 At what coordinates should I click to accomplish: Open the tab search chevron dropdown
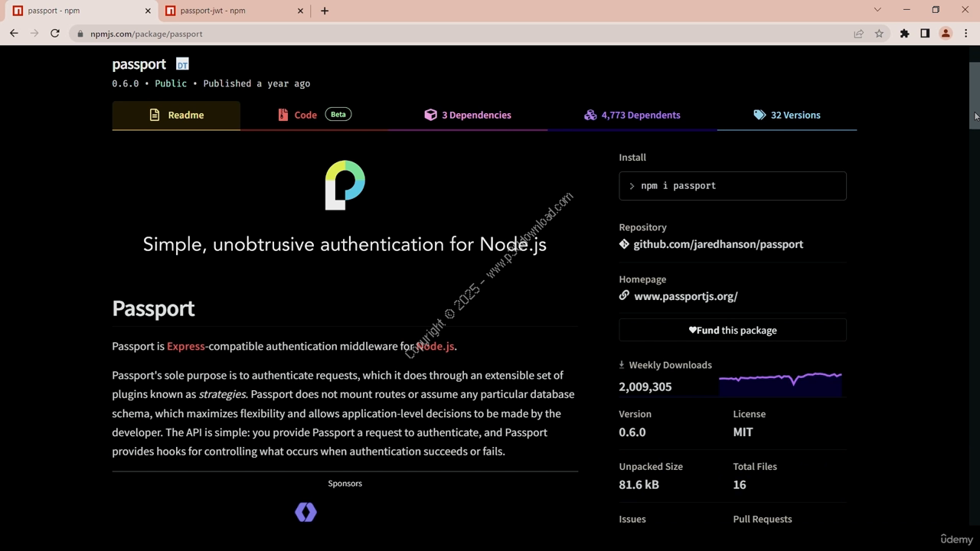877,10
